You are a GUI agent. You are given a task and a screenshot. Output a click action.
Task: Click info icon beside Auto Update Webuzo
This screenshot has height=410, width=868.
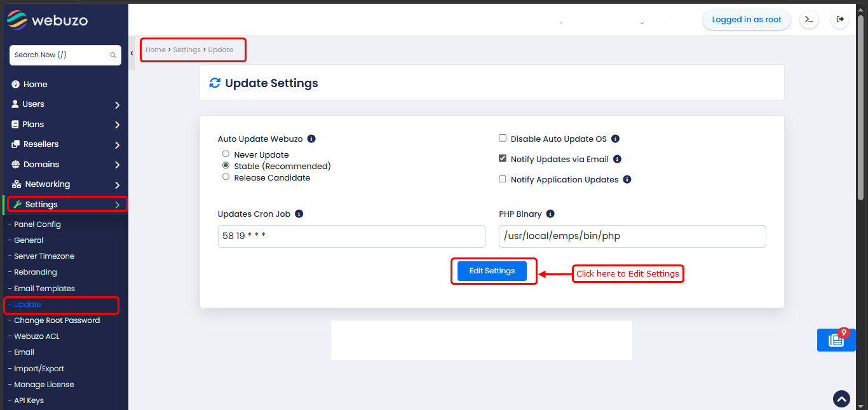pyautogui.click(x=311, y=139)
